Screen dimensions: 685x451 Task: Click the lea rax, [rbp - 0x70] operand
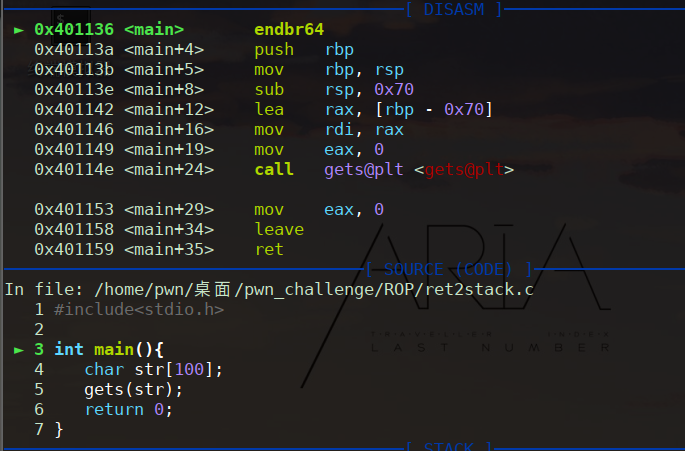[409, 109]
